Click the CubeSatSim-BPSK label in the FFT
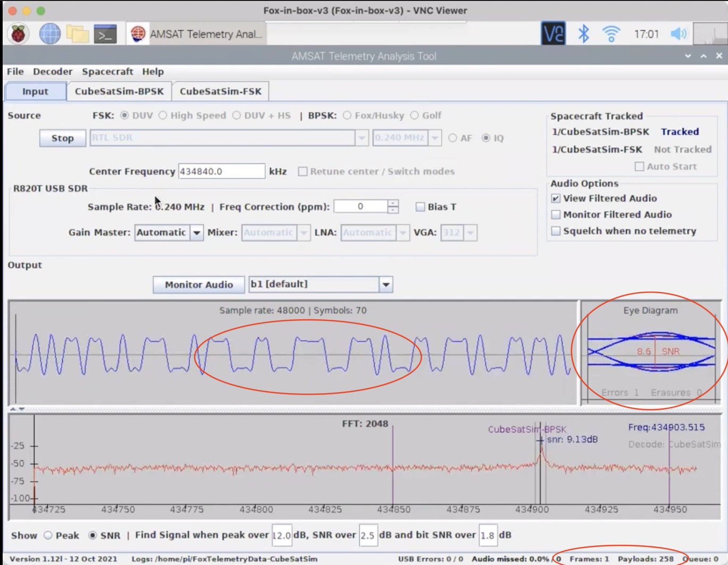728x565 pixels. coord(527,429)
